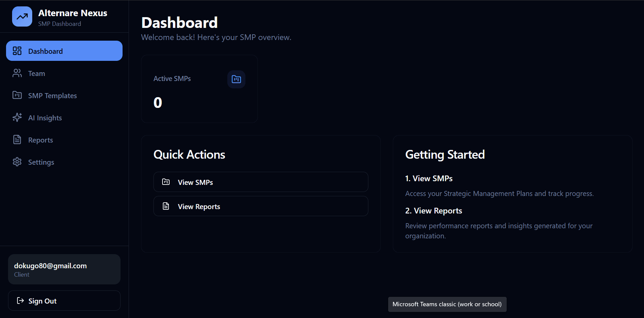The width and height of the screenshot is (644, 318).
Task: Click the folder icon inside View SMPs button
Action: click(166, 182)
